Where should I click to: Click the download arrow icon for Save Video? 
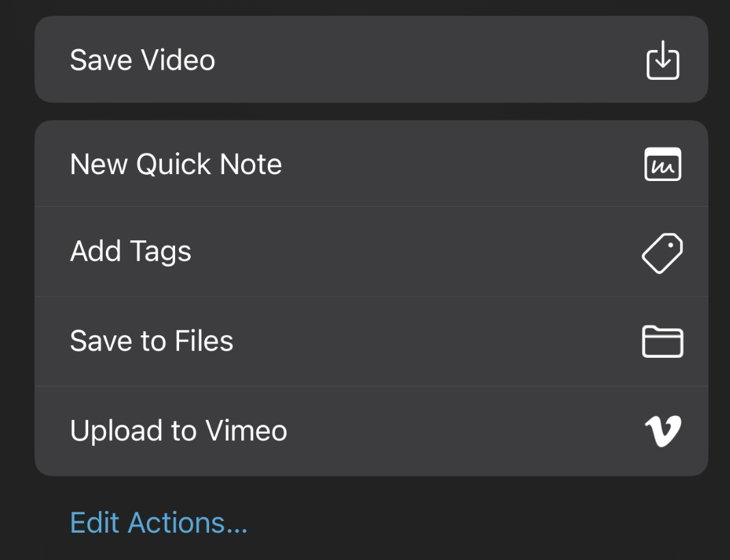click(x=662, y=60)
